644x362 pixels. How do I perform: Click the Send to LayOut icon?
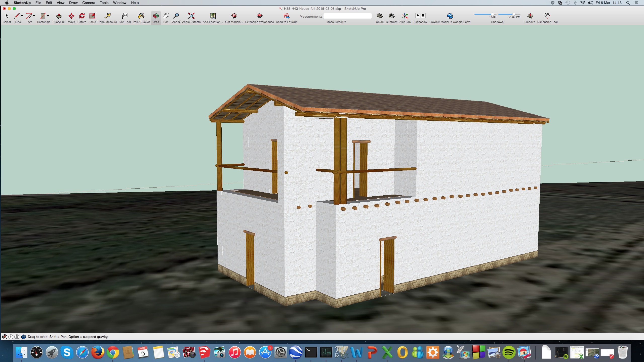pyautogui.click(x=286, y=16)
